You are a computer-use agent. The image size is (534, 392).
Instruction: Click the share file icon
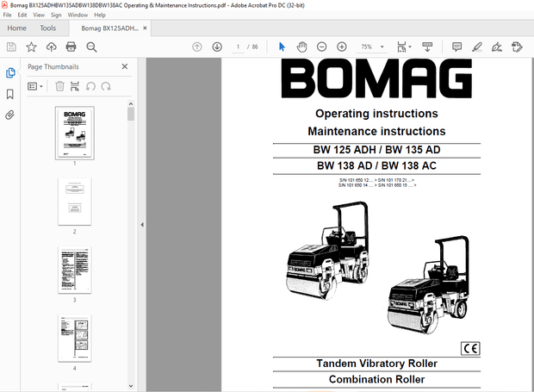tap(517, 47)
